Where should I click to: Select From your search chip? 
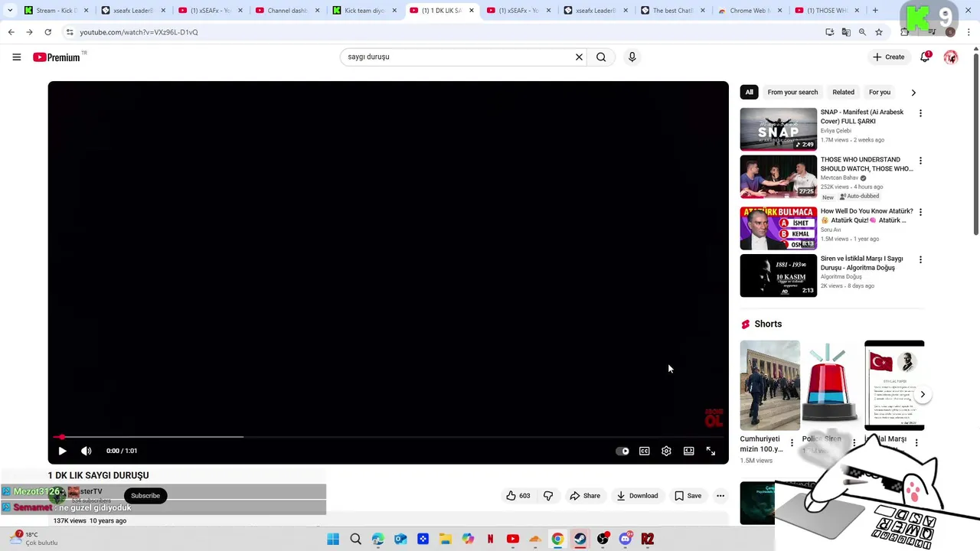pyautogui.click(x=792, y=92)
